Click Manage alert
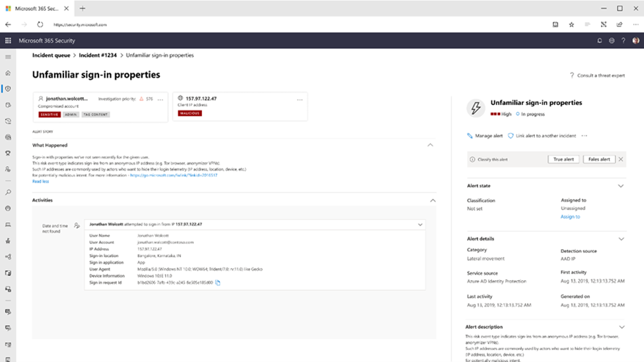Image resolution: width=644 pixels, height=362 pixels. tap(485, 135)
